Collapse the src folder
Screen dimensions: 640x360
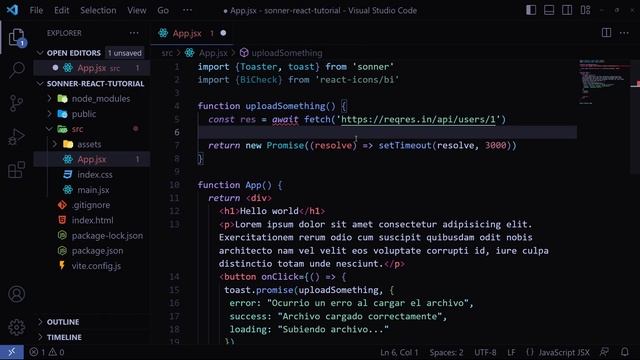pyautogui.click(x=50, y=129)
